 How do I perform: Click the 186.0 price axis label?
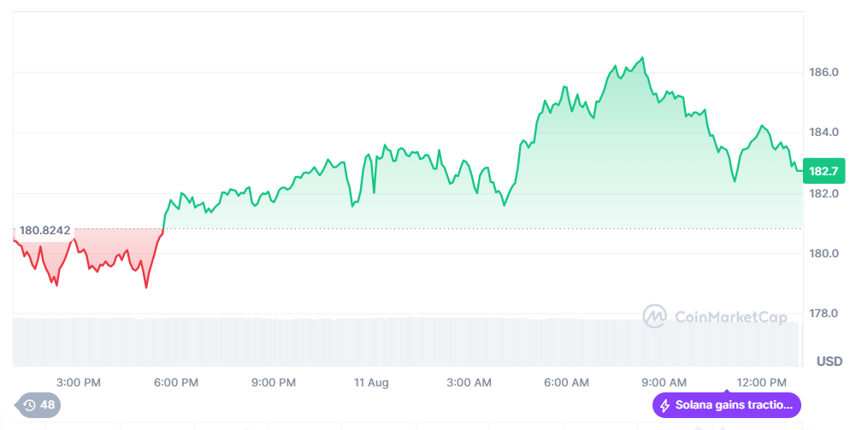pos(824,73)
